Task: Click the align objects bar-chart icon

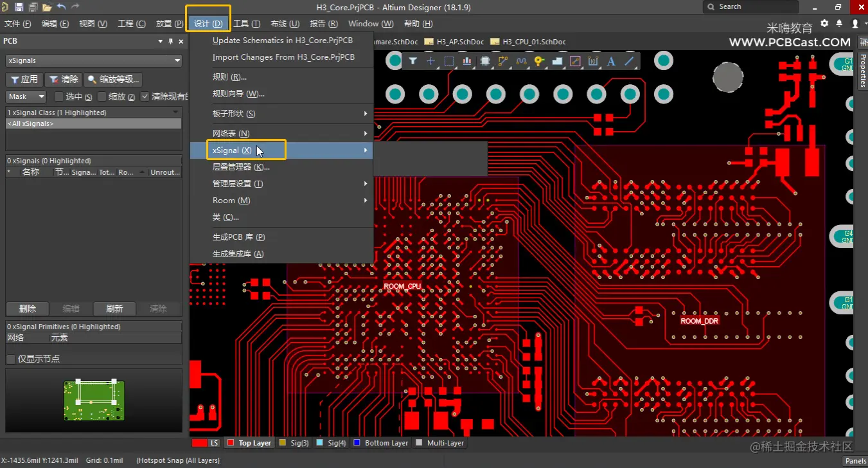Action: 467,61
